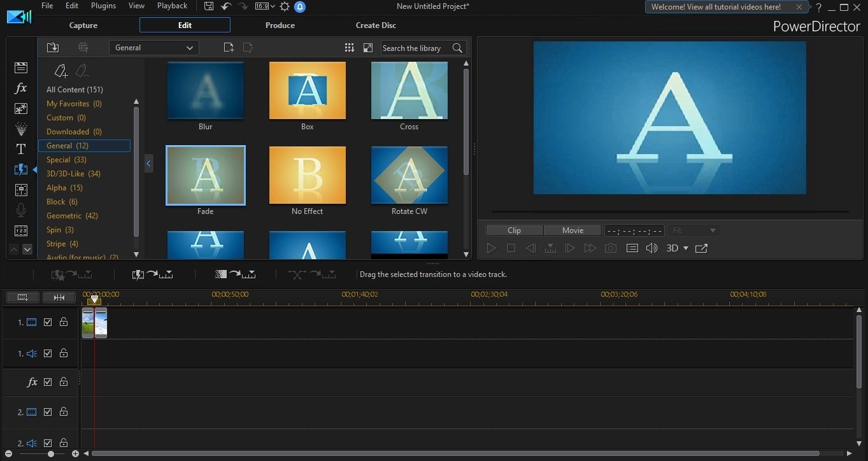Switch to the Produce tab
The height and width of the screenshot is (461, 868).
point(280,25)
